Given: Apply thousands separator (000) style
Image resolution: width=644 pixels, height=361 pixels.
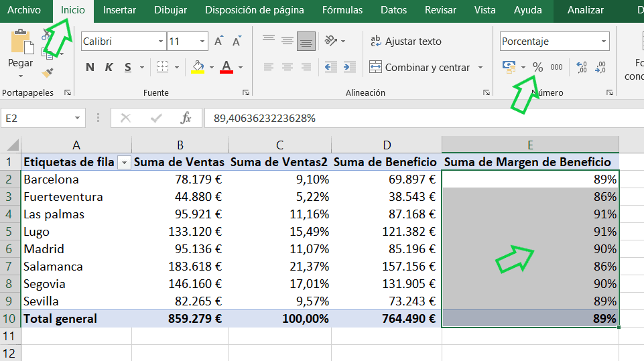Looking at the screenshot, I should [x=556, y=67].
